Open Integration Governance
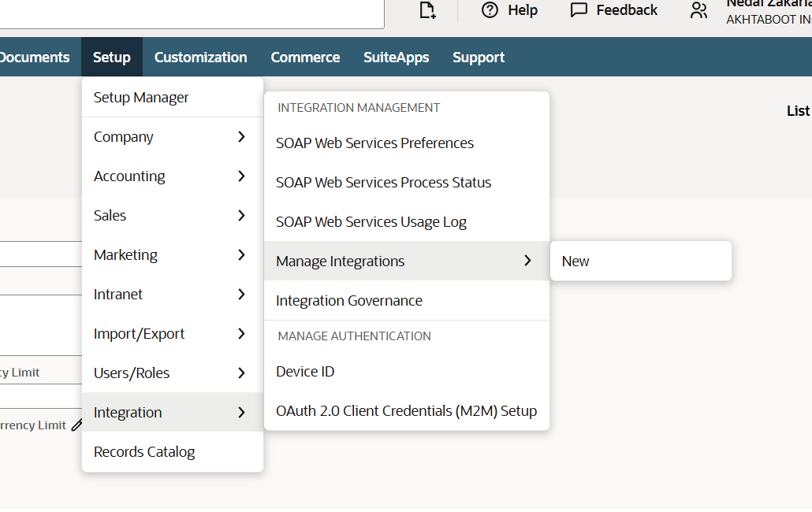The height and width of the screenshot is (512, 812). tap(407, 300)
